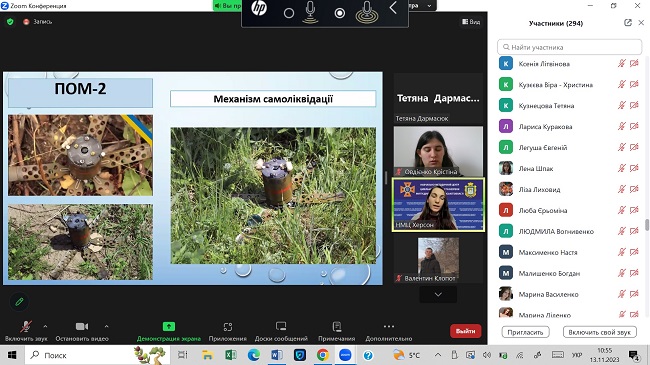This screenshot has width=650, height=365.
Task: Expand video options arrow next to camera
Action: 106,326
